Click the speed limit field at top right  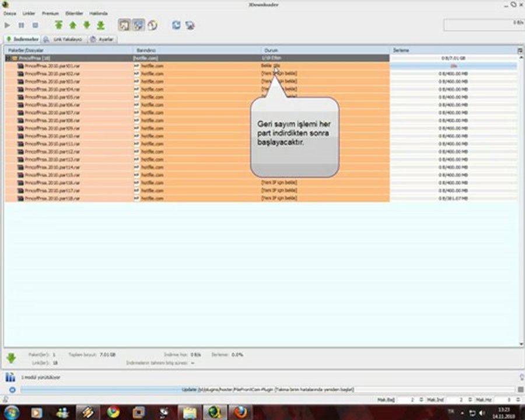(x=484, y=25)
